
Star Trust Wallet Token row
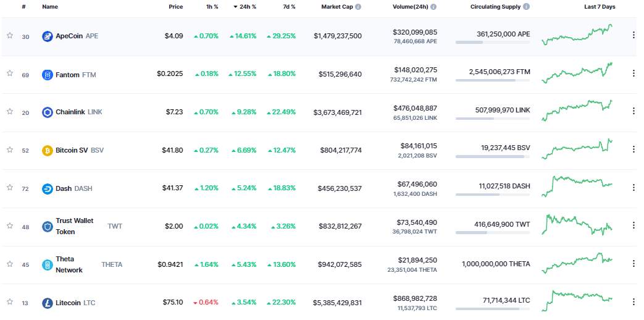[x=10, y=225]
